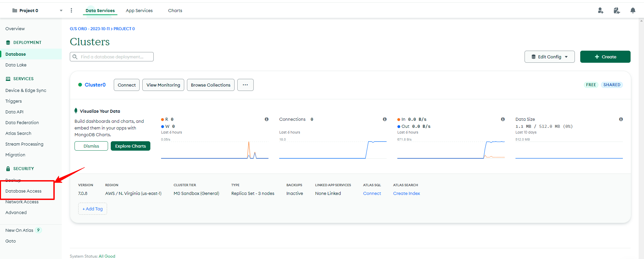
Task: Click All Good system status link
Action: point(107,256)
